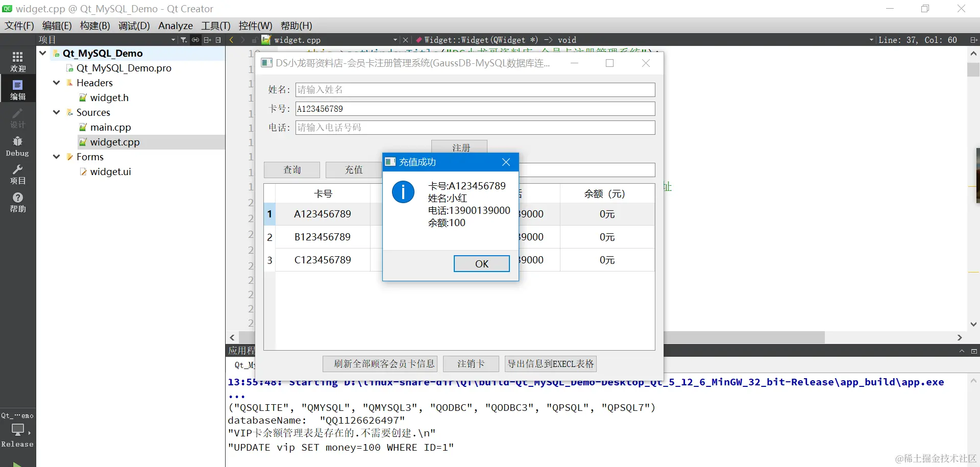Open the 控件(W) menu
This screenshot has width=980, height=467.
pos(255,26)
